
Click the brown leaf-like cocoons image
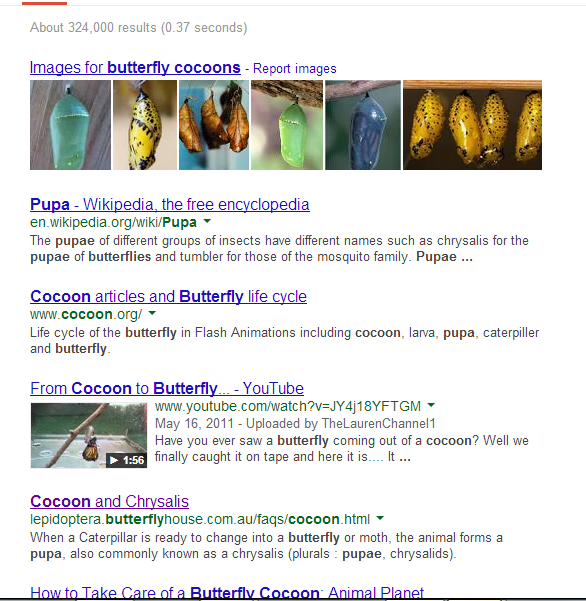(214, 125)
